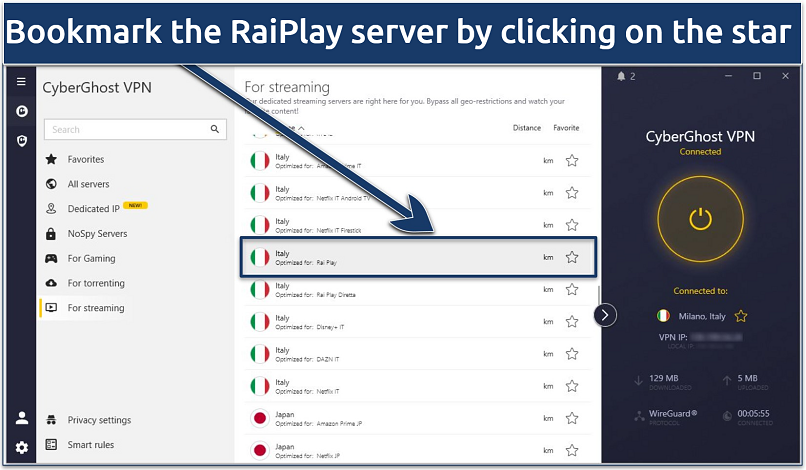The height and width of the screenshot is (470, 806).
Task: Favorite the Italy Rai Play server star
Action: click(x=572, y=258)
